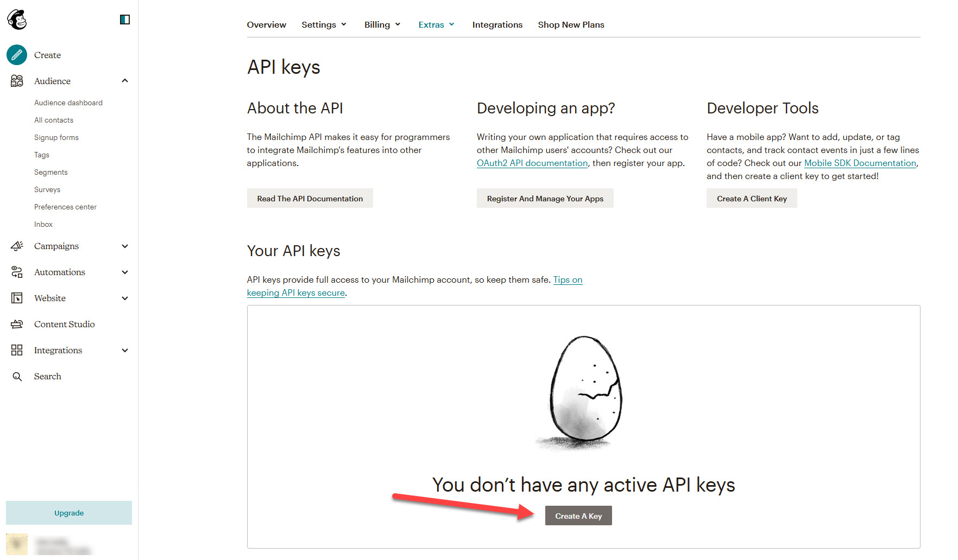This screenshot has height=560, width=958.
Task: Switch to the Overview tab
Action: [266, 25]
